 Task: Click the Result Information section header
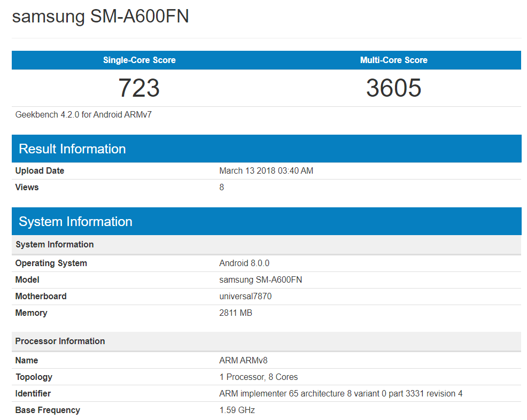coord(267,149)
